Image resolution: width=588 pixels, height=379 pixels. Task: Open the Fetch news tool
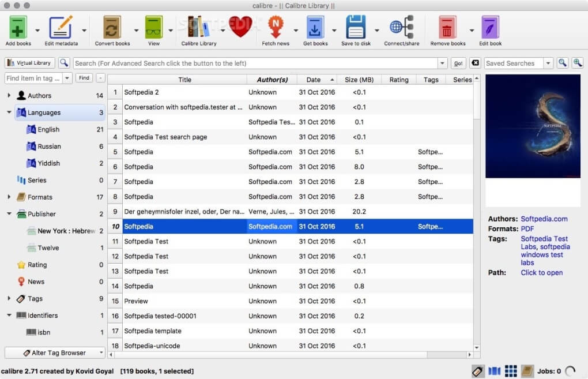[276, 26]
